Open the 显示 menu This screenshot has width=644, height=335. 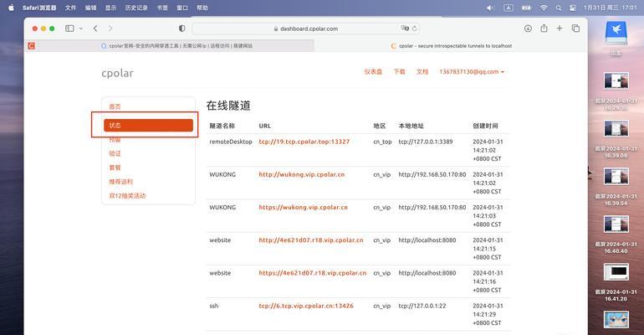coord(111,8)
